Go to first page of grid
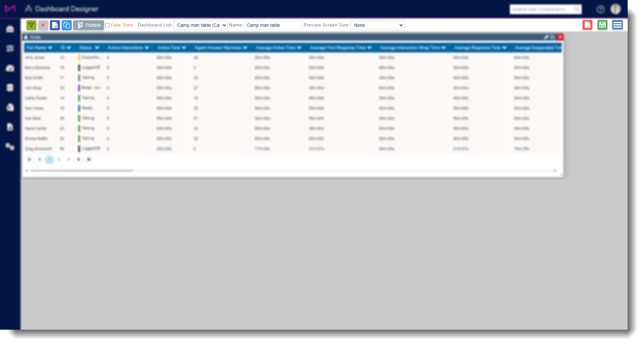The height and width of the screenshot is (346, 644). click(x=29, y=159)
